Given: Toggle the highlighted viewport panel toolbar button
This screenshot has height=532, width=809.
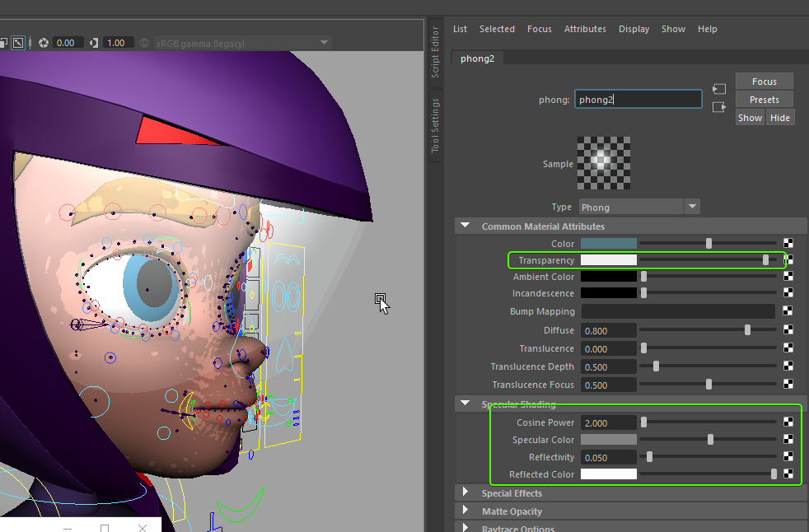Looking at the screenshot, I should coord(18,43).
